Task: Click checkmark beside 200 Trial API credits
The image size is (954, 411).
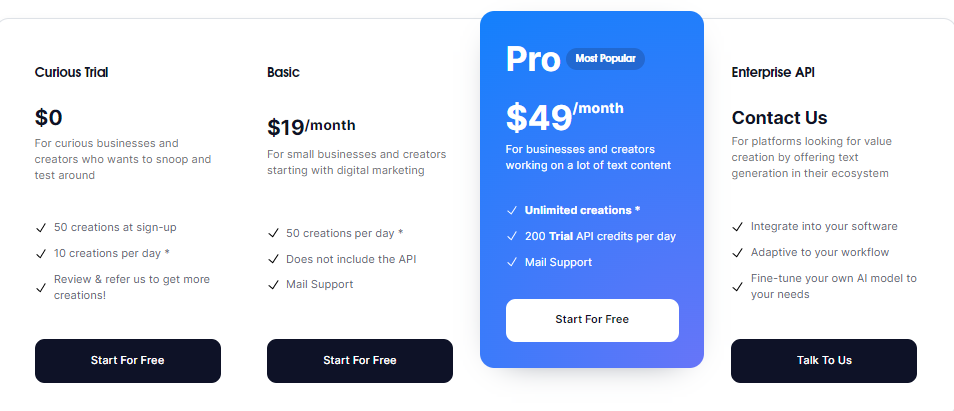Action: click(x=511, y=236)
